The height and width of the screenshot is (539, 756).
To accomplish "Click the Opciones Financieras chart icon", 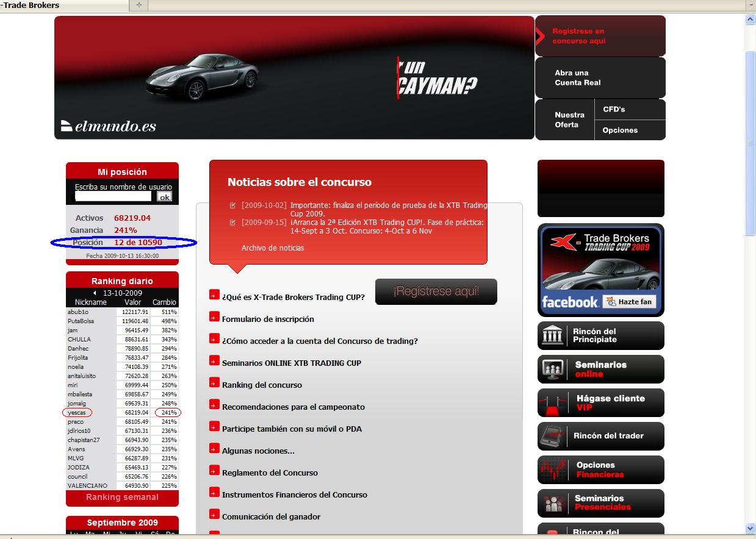I will (x=553, y=469).
